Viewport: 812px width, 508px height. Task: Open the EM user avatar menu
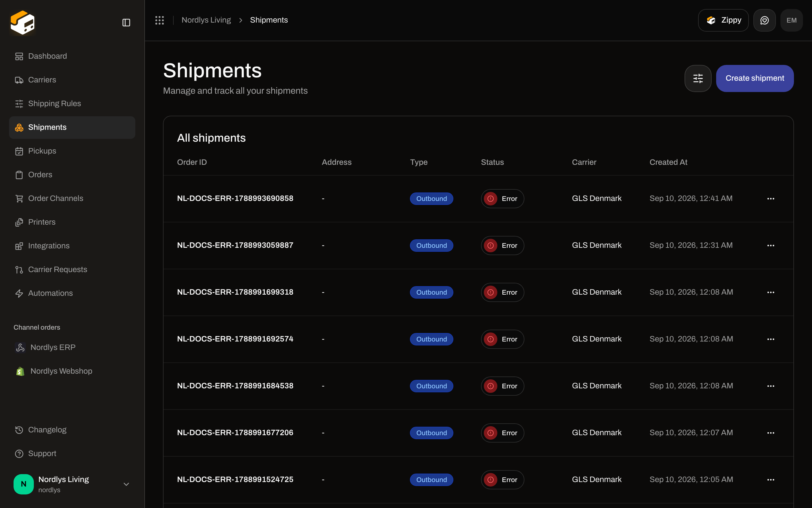pos(791,20)
